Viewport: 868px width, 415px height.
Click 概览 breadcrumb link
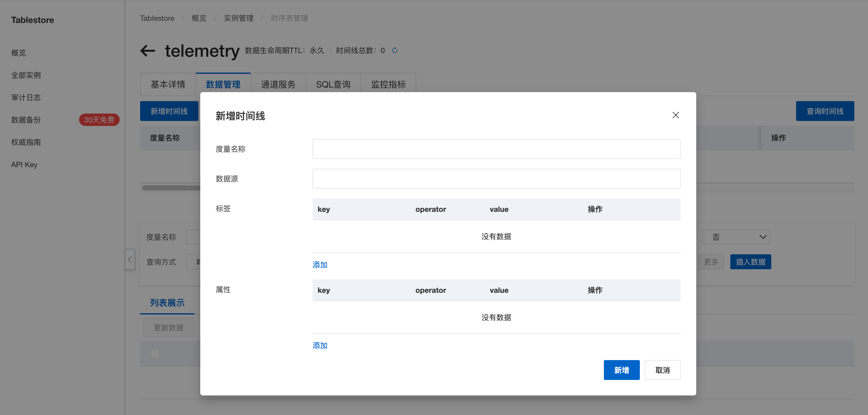pyautogui.click(x=199, y=19)
